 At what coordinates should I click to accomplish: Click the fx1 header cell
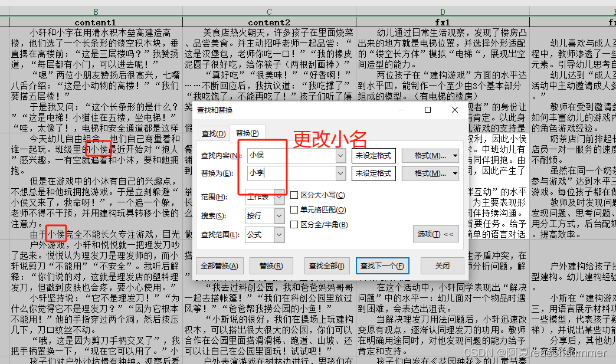pos(443,22)
